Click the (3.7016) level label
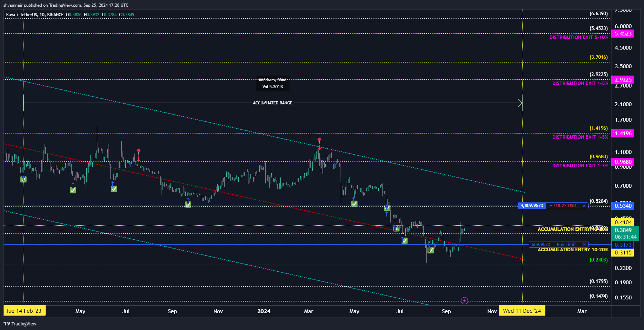The image size is (644, 330). 599,57
